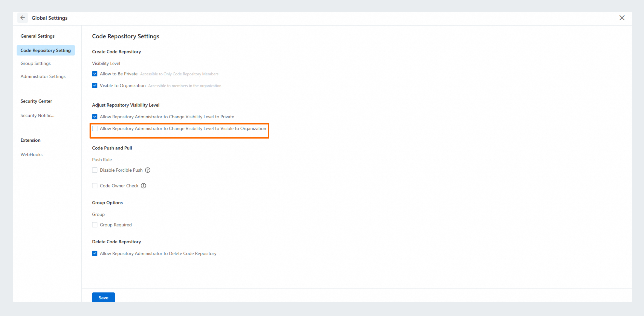Enable Disable Forcible Push option
This screenshot has width=644, height=316.
(95, 170)
